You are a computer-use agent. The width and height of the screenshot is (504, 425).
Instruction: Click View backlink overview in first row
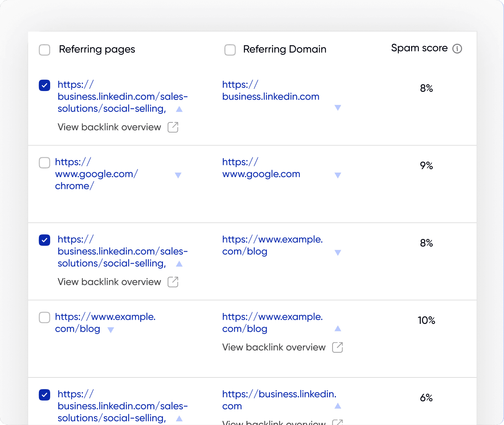[109, 127]
